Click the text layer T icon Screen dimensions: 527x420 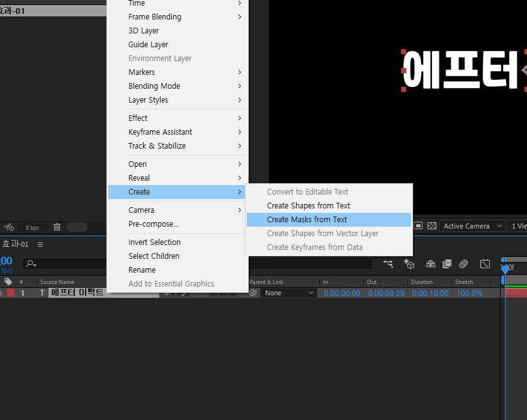tap(42, 293)
